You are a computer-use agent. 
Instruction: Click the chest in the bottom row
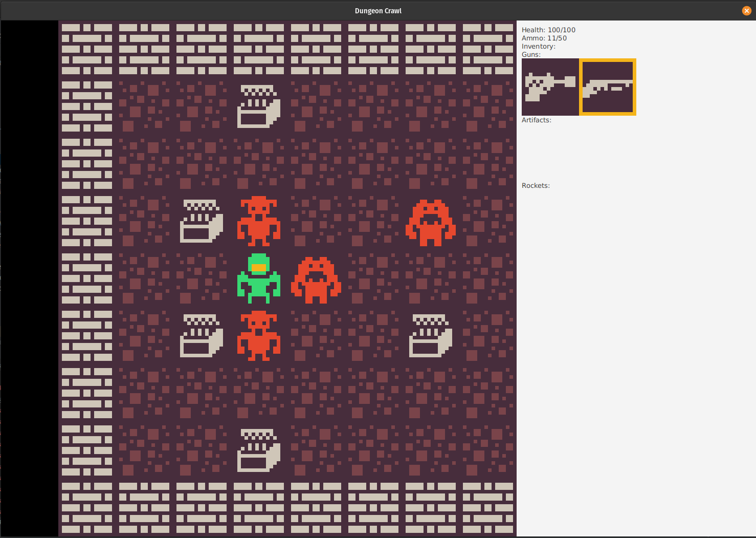click(x=259, y=450)
